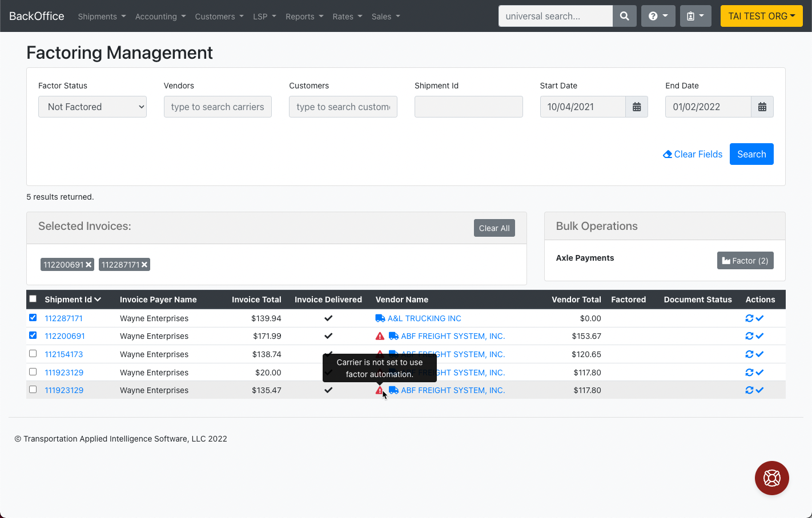
Task: Sort table by Shipment Id column header
Action: coord(70,299)
